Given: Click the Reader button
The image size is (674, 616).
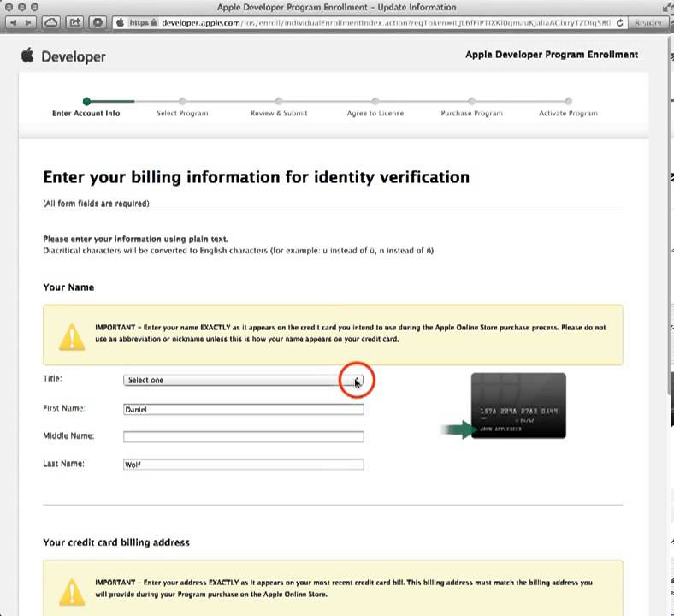Looking at the screenshot, I should click(648, 23).
